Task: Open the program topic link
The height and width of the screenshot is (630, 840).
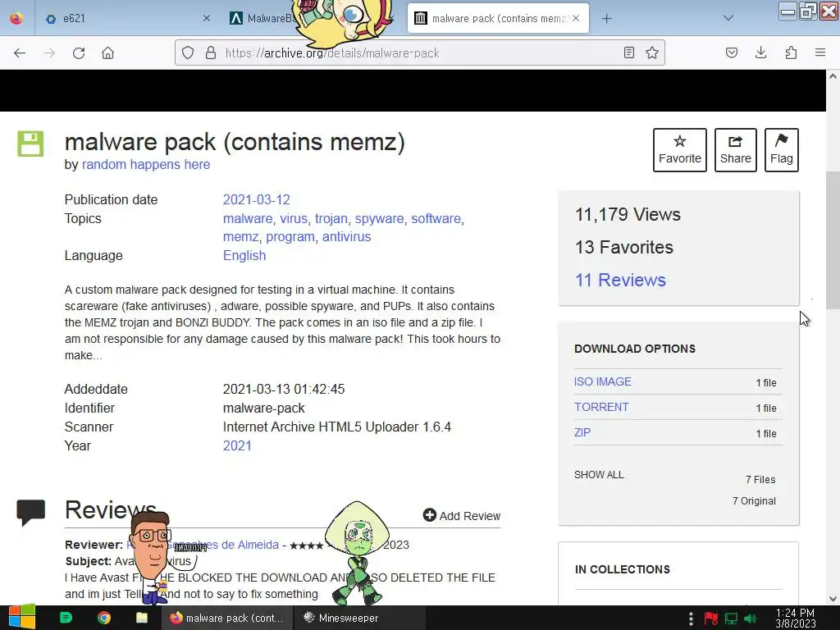Action: pos(290,237)
